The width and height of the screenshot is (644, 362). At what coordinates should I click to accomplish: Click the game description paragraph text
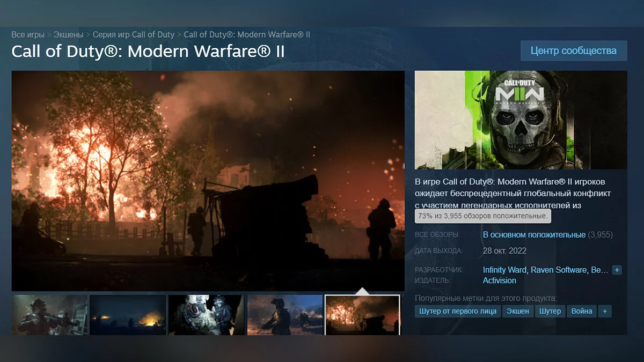pyautogui.click(x=514, y=193)
